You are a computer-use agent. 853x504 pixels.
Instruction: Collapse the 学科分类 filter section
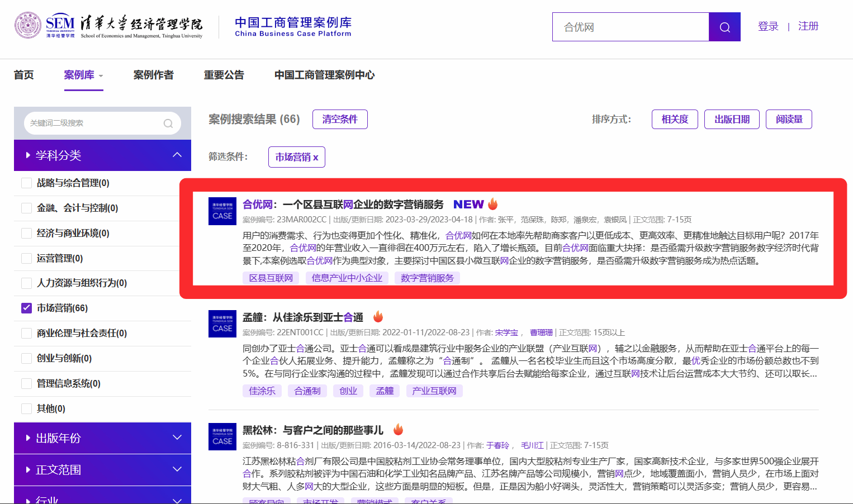(177, 155)
